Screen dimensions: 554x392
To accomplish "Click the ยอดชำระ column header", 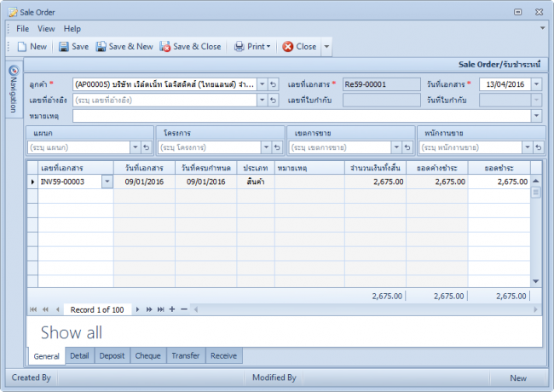I will point(499,168).
